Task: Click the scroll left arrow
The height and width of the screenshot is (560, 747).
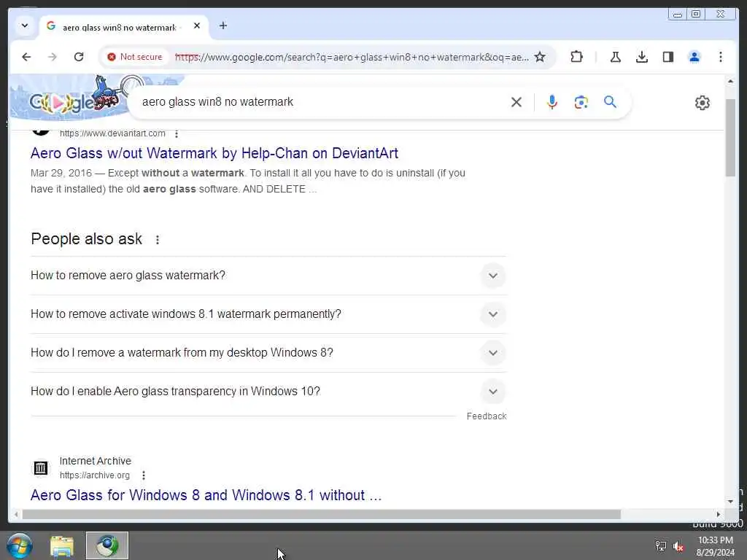Action: pos(16,515)
